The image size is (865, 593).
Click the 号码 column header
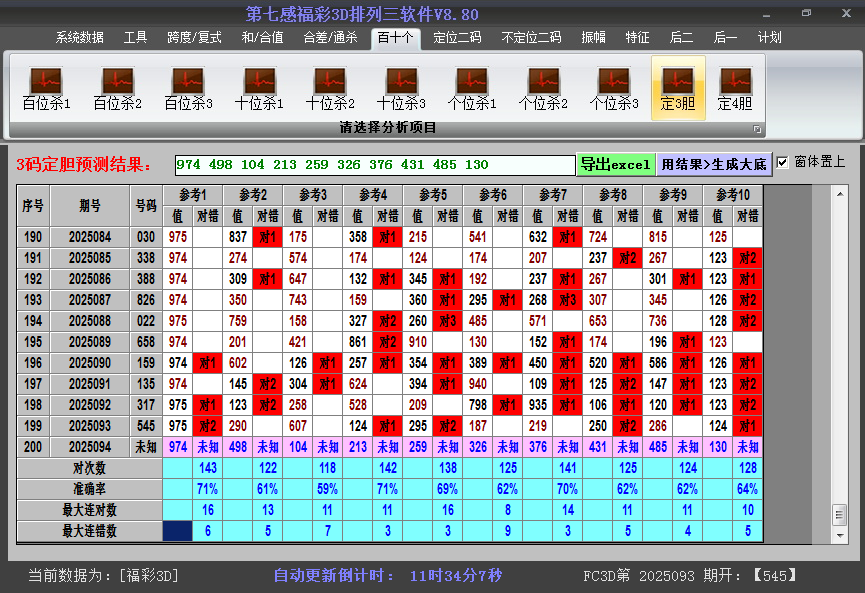146,206
